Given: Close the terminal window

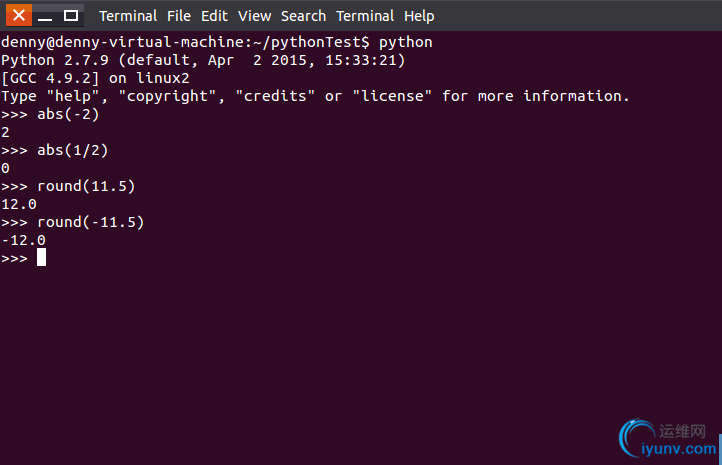Looking at the screenshot, I should [x=19, y=15].
